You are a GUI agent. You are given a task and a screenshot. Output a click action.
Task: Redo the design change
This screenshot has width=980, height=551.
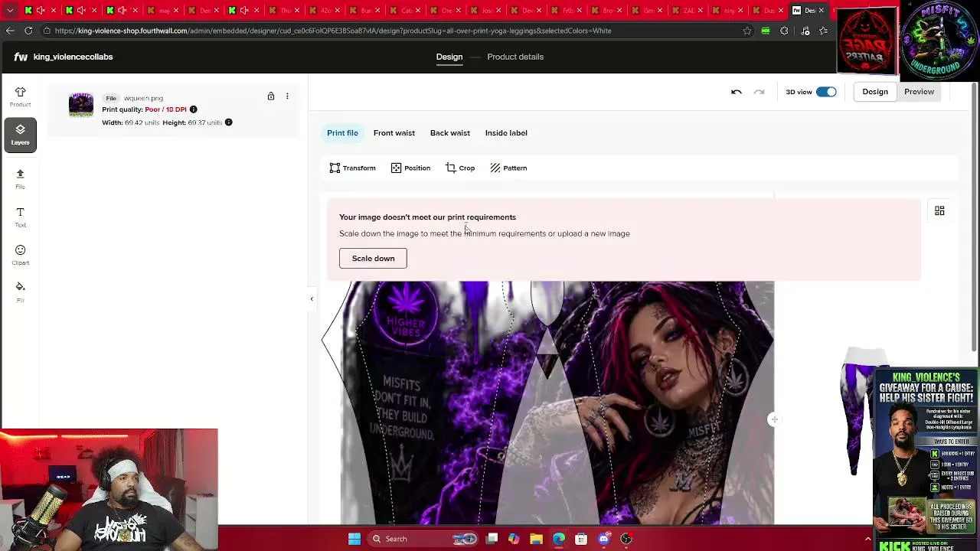point(759,92)
